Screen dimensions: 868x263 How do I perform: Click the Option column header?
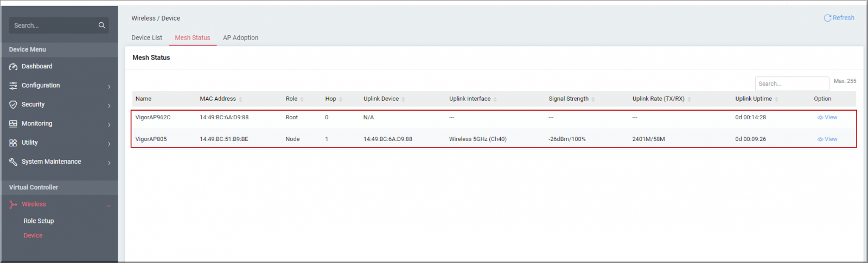tap(822, 99)
